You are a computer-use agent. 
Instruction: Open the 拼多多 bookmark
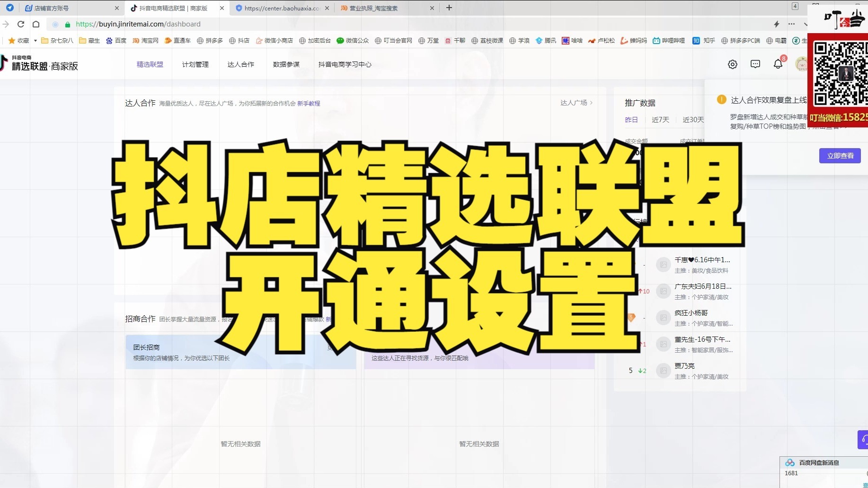[210, 41]
